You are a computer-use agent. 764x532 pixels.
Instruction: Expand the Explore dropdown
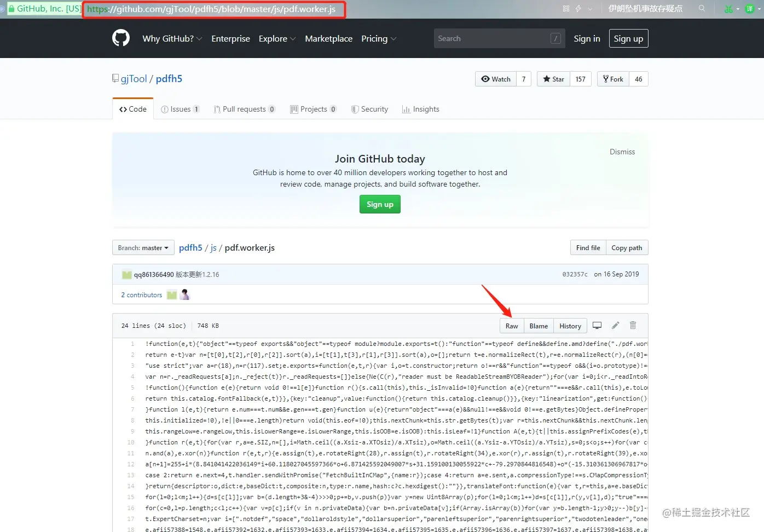(x=277, y=38)
